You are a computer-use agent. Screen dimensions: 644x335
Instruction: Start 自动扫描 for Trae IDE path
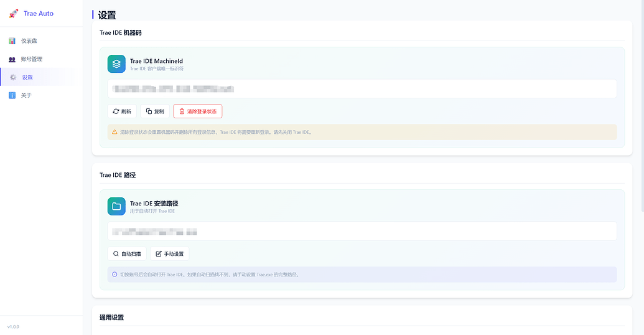pyautogui.click(x=127, y=253)
